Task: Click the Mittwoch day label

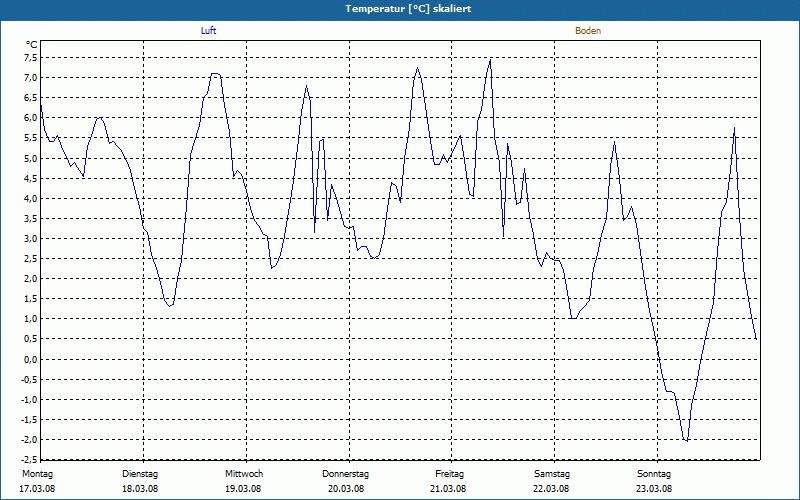Action: [x=244, y=474]
